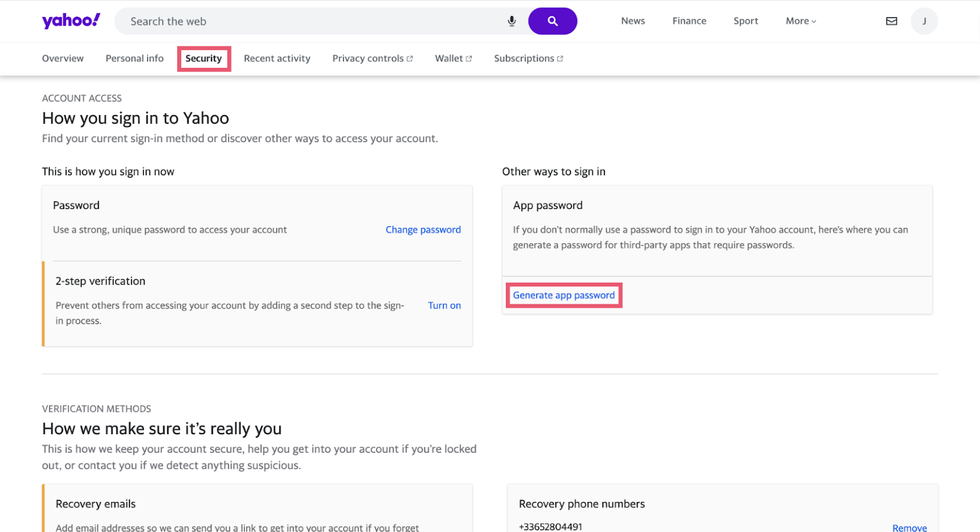Click the purple search magnifier button
Viewport: 980px width, 532px height.
coord(552,21)
